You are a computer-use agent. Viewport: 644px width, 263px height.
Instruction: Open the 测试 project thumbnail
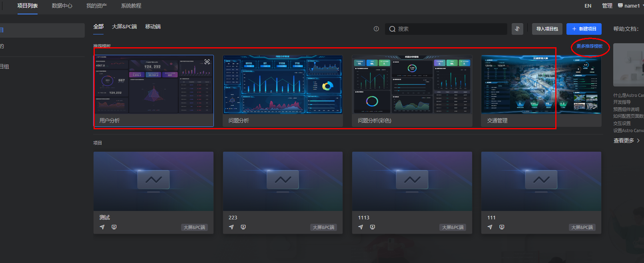154,181
